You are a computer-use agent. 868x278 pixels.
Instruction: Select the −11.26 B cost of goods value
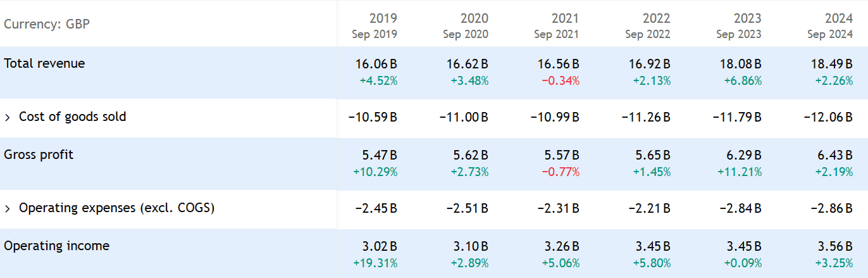(649, 117)
